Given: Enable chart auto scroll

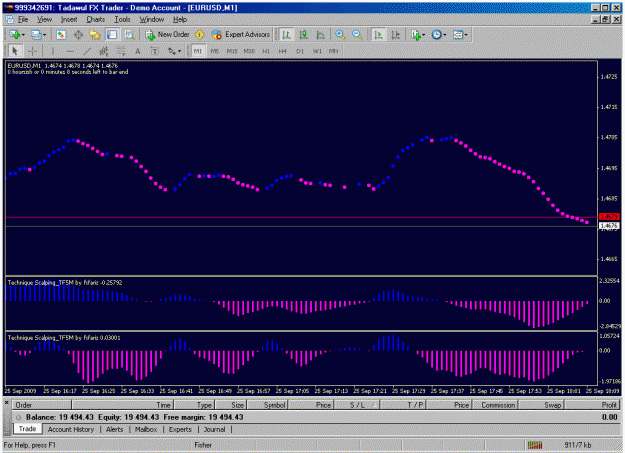Looking at the screenshot, I should 378,35.
